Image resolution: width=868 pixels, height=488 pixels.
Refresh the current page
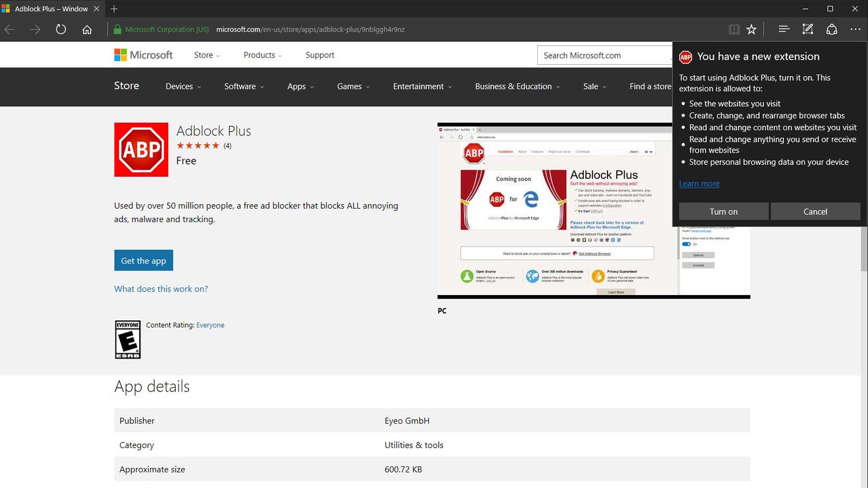click(60, 29)
